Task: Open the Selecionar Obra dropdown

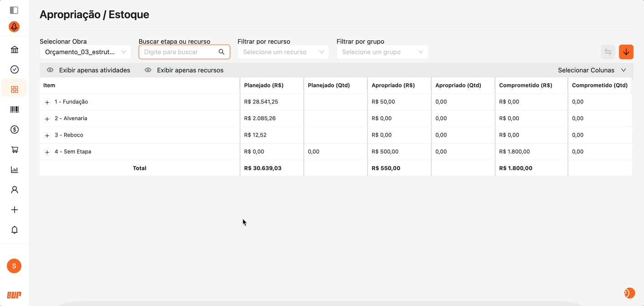Action: [x=85, y=52]
